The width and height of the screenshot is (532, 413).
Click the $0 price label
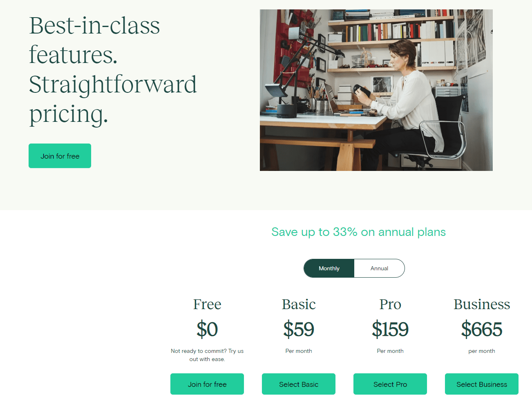coord(207,330)
